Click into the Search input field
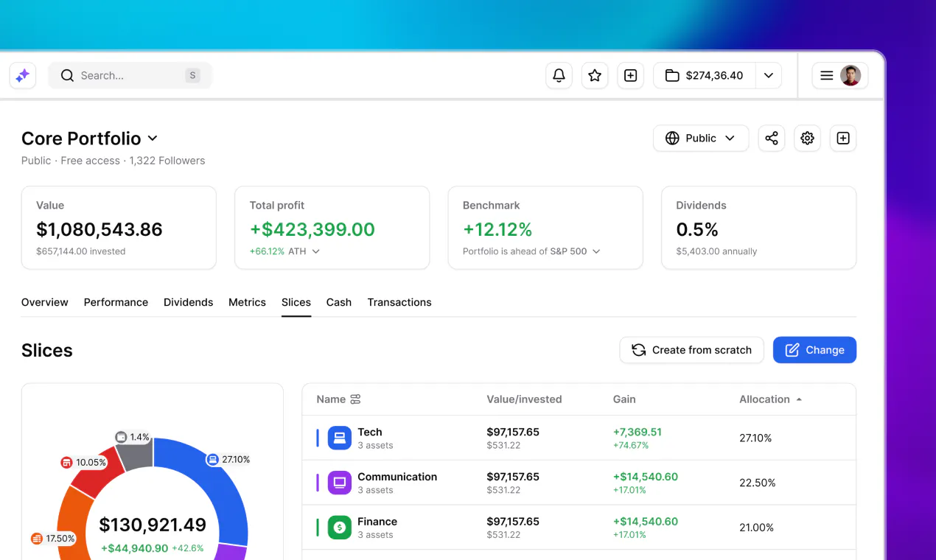Image resolution: width=936 pixels, height=560 pixels. point(130,75)
